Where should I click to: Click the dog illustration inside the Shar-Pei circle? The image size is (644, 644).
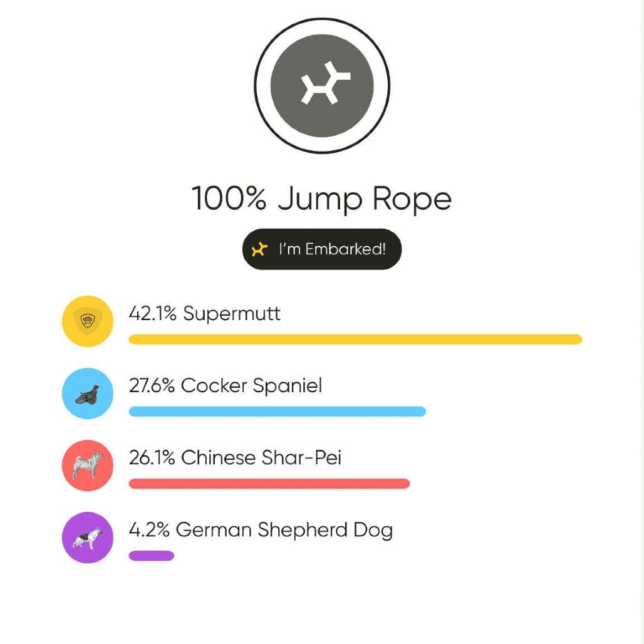[87, 465]
